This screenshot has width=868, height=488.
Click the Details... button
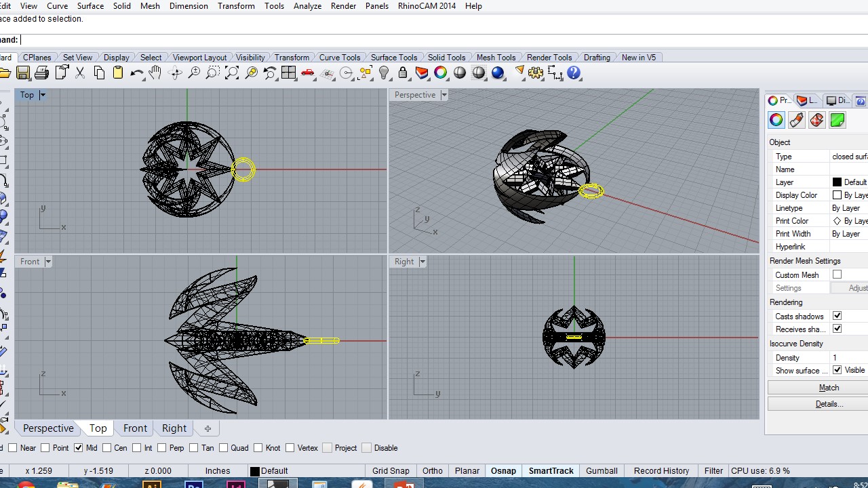coord(829,404)
